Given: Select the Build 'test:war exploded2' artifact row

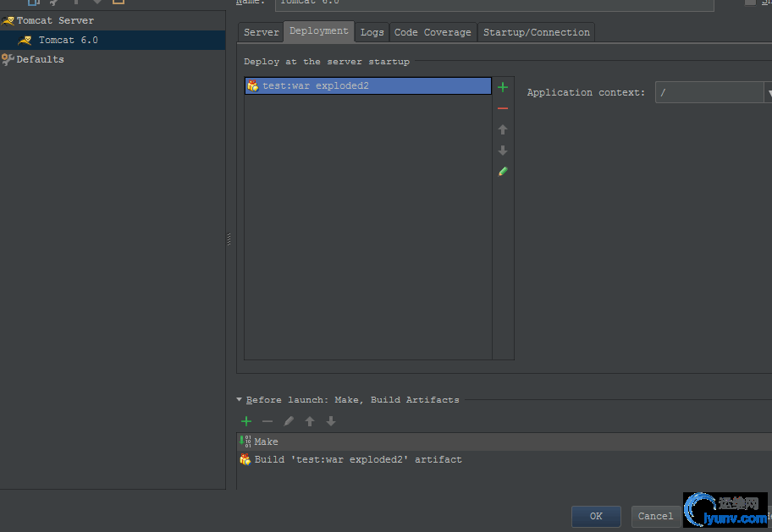Looking at the screenshot, I should tap(505, 459).
